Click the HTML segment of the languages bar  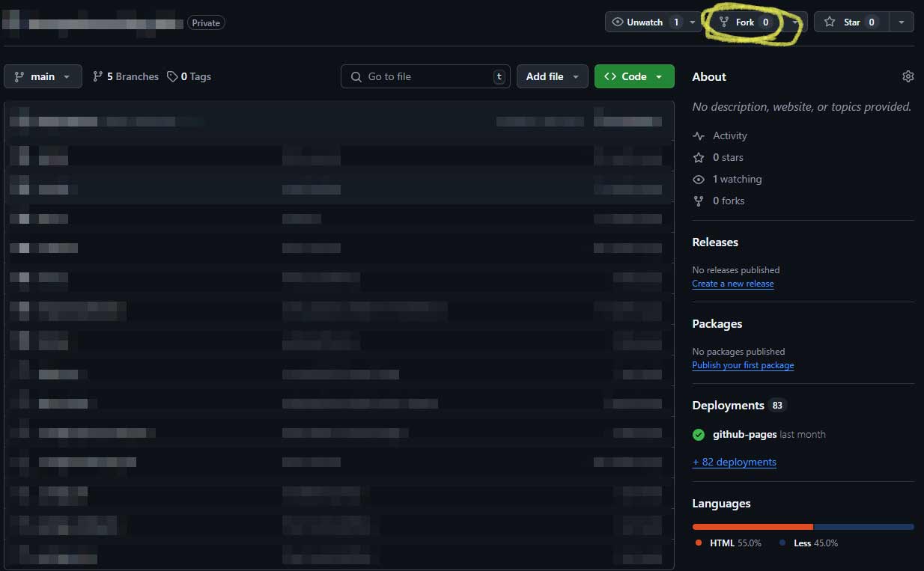[x=753, y=527]
